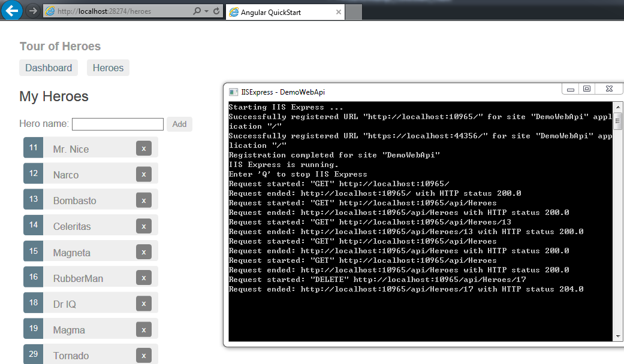Delete hero Mr. Nice with x button
The width and height of the screenshot is (624, 364).
[144, 148]
